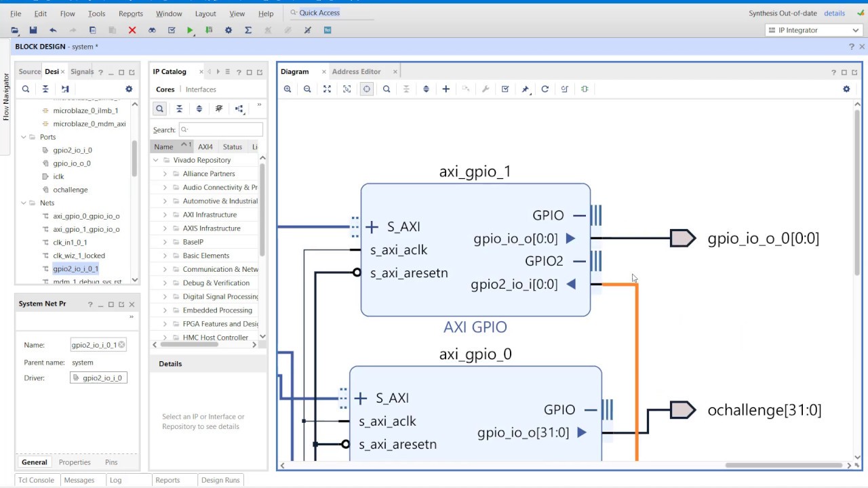Open the Layout menu

click(x=205, y=14)
